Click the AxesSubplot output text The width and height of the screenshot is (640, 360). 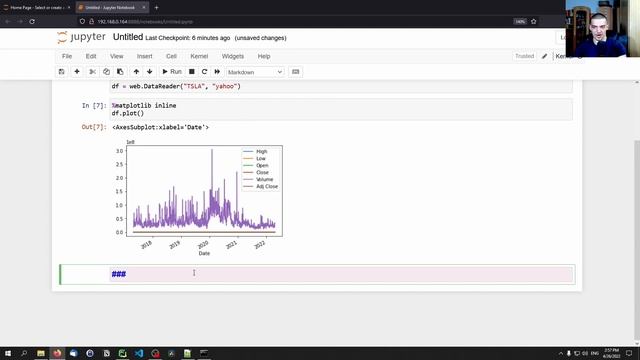[x=160, y=127]
